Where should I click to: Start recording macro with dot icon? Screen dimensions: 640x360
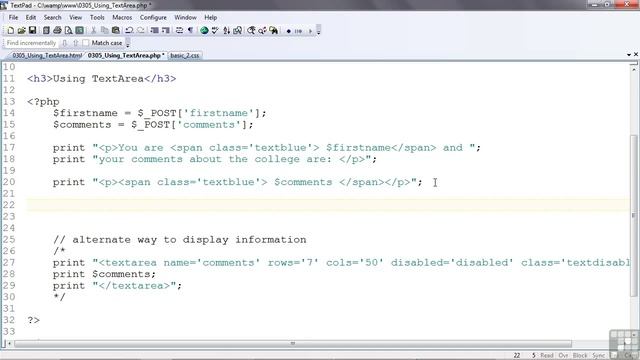(289, 31)
